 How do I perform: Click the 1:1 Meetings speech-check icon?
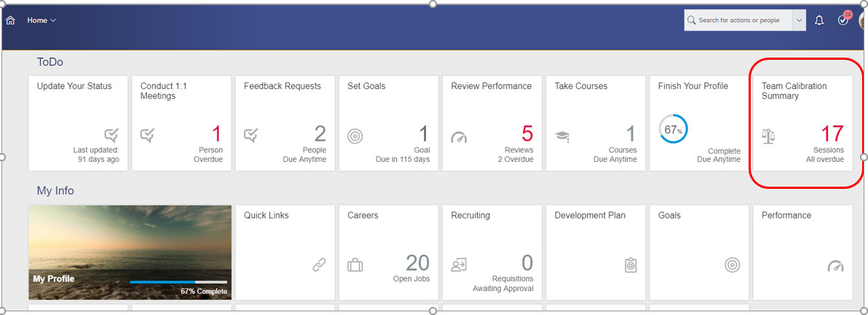[x=147, y=135]
